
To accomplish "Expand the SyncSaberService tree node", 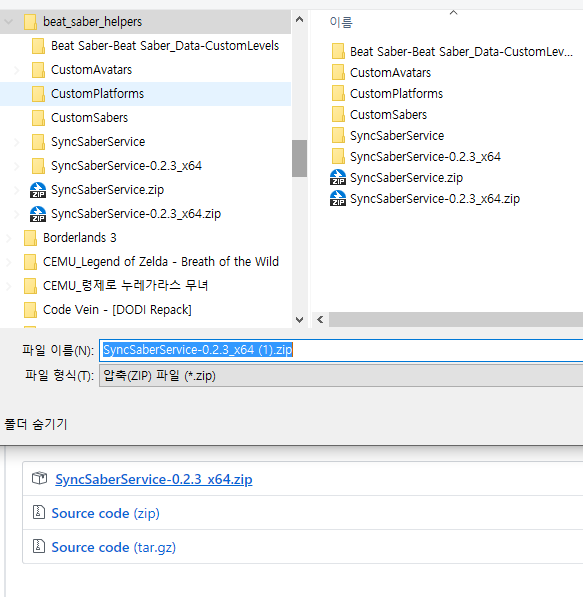I will coord(17,142).
